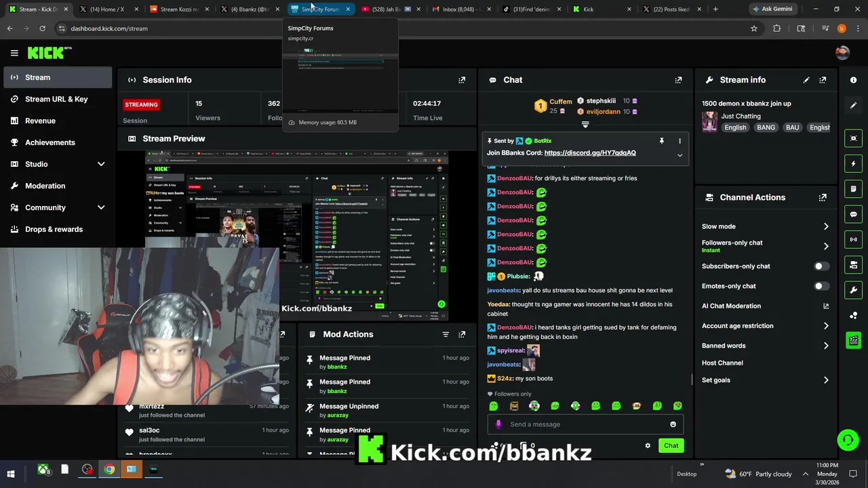The height and width of the screenshot is (488, 868).
Task: Click Host Channel in Channel Actions
Action: pyautogui.click(x=722, y=363)
